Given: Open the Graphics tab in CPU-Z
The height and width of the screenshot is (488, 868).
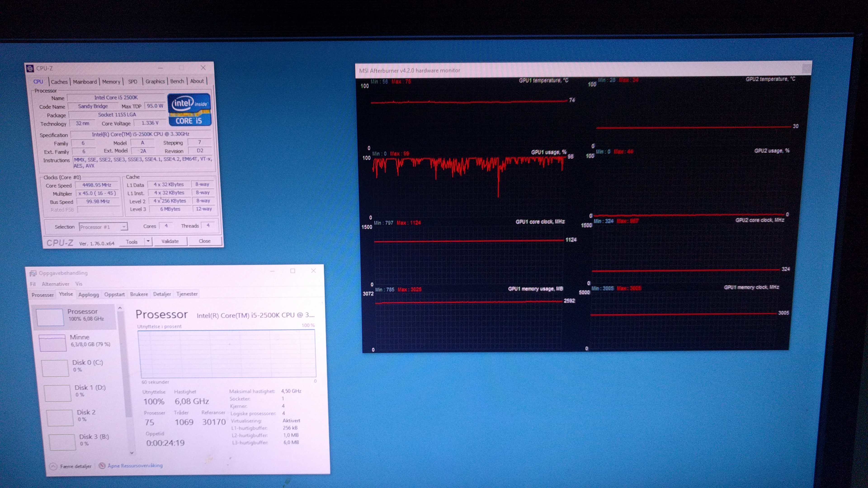Looking at the screenshot, I should click(155, 81).
